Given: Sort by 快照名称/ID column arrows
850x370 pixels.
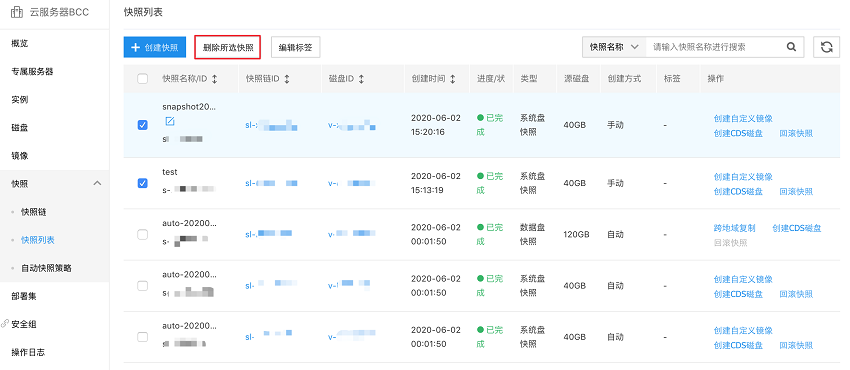Looking at the screenshot, I should (x=214, y=79).
